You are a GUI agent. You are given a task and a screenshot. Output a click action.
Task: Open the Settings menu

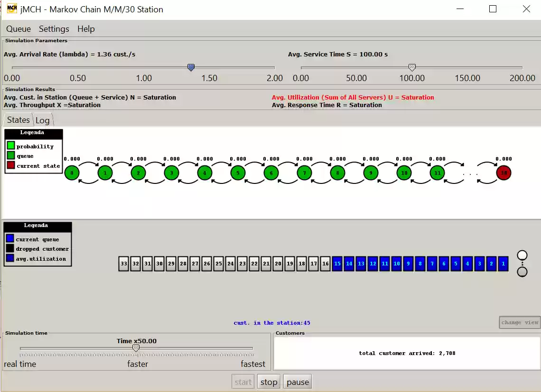54,29
